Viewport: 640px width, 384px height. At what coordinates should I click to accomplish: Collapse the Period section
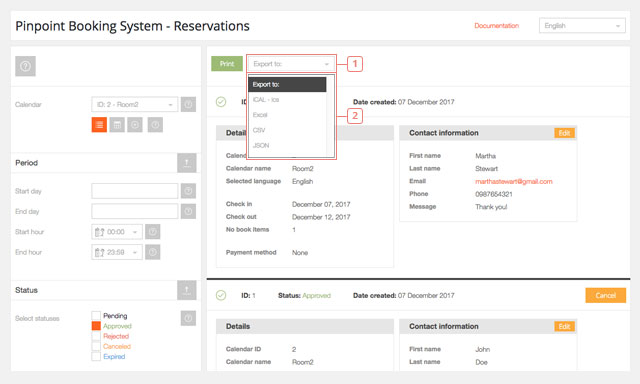pyautogui.click(x=187, y=163)
